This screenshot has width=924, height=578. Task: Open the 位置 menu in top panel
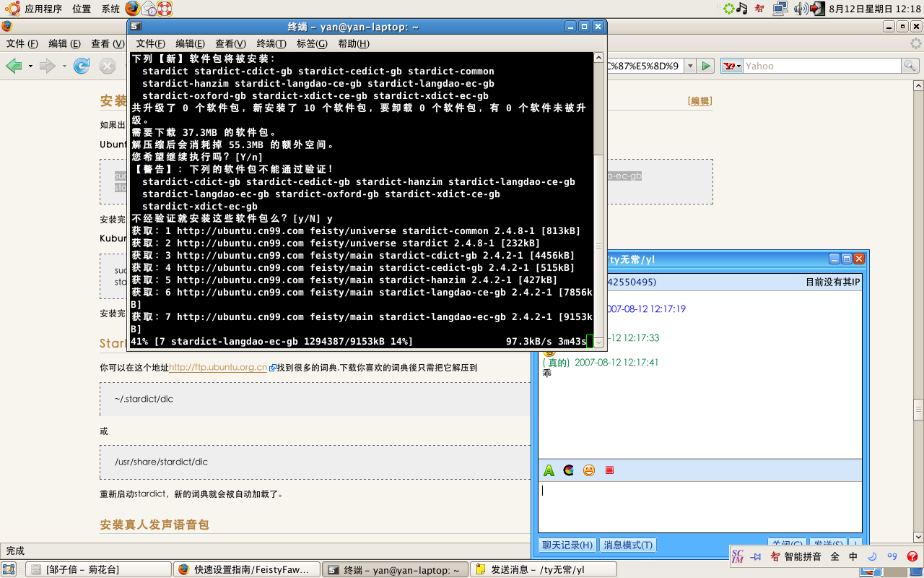point(82,9)
